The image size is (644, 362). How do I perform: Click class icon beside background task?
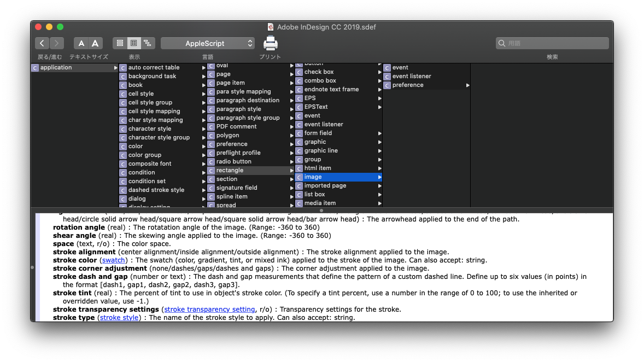point(123,77)
